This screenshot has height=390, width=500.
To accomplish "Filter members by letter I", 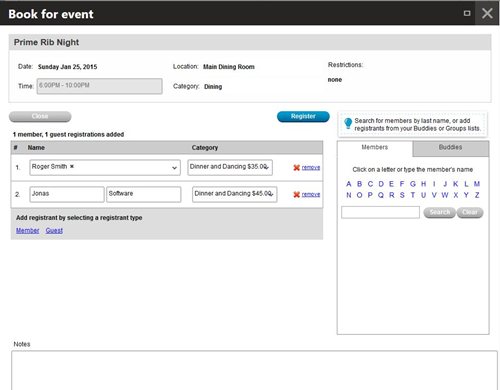I will click(434, 184).
